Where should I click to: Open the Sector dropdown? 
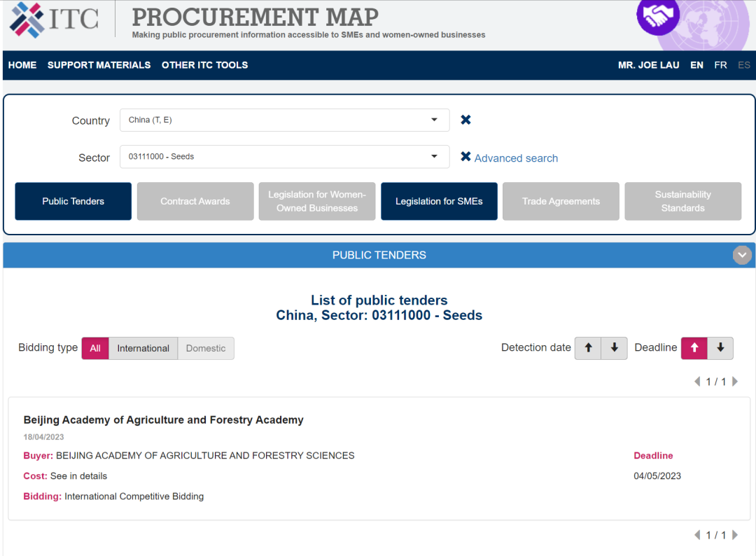click(284, 156)
